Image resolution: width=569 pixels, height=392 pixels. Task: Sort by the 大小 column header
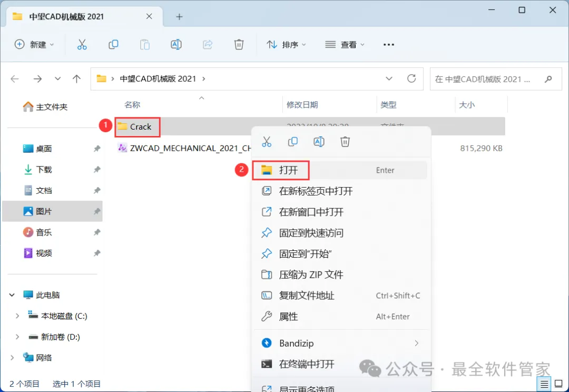click(467, 105)
